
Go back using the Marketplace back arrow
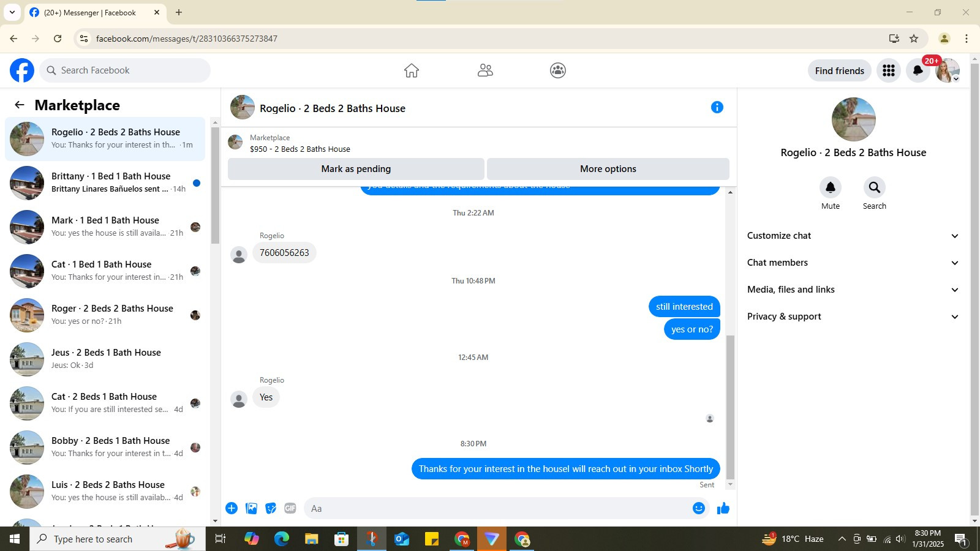20,105
